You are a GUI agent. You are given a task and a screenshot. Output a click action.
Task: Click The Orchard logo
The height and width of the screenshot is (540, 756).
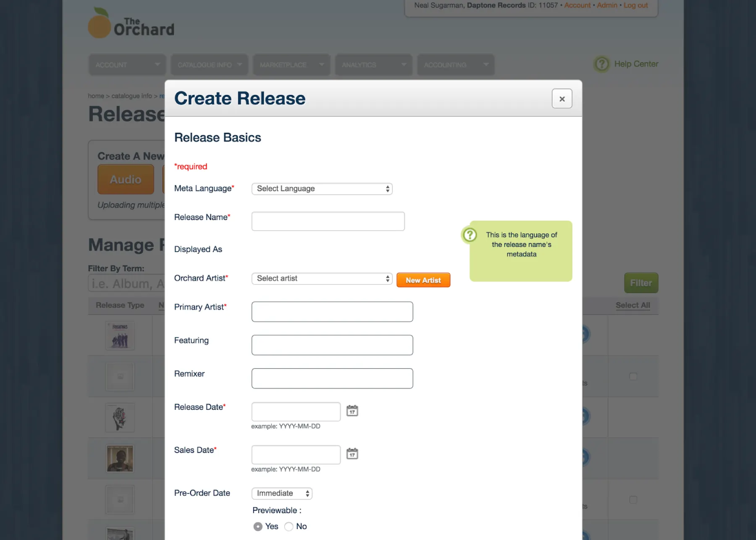131,23
